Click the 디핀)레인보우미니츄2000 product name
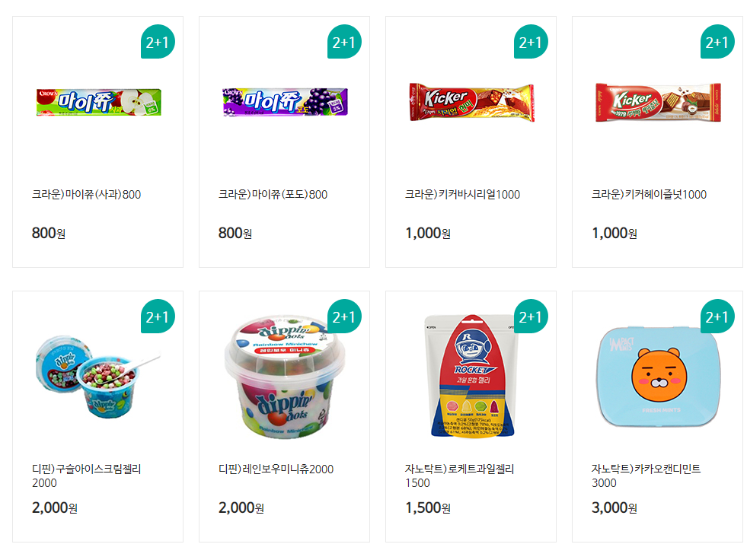Screen dimensions: 747x560 pyautogui.click(x=276, y=469)
